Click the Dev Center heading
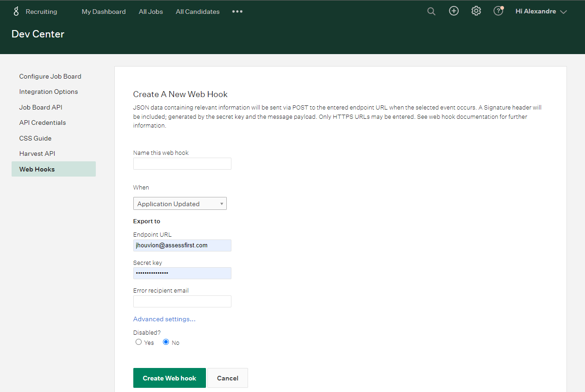Image resolution: width=585 pixels, height=392 pixels. 38,34
